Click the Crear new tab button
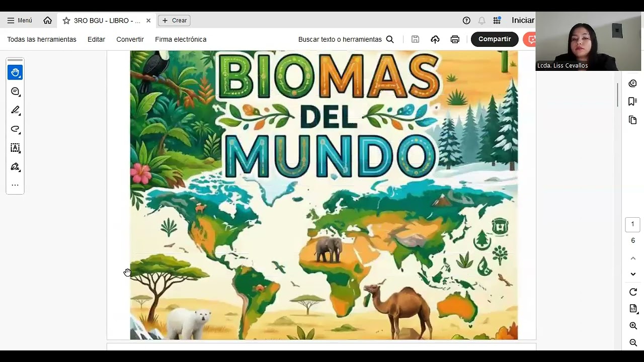The height and width of the screenshot is (362, 644). tap(174, 21)
